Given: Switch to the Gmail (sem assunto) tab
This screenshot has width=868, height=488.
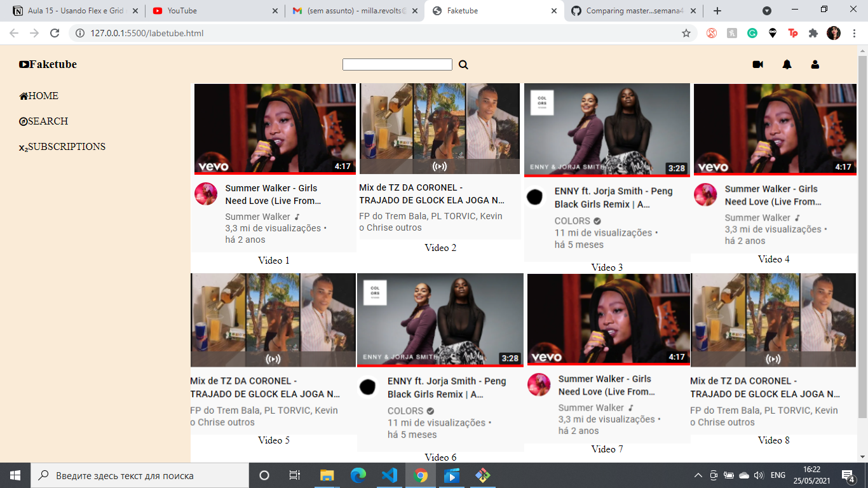Looking at the screenshot, I should pyautogui.click(x=355, y=11).
